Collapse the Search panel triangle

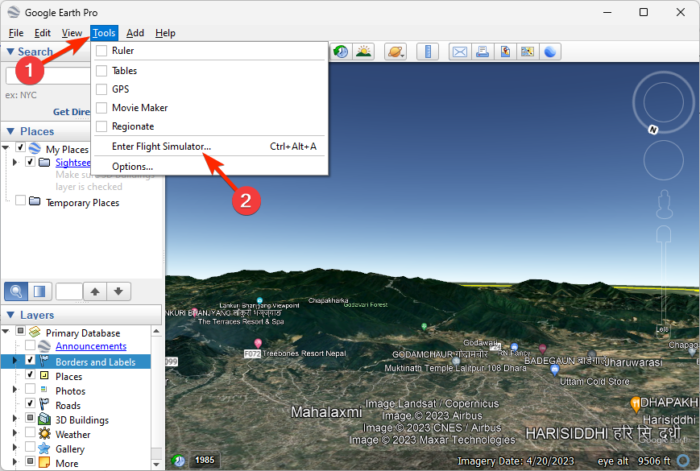(x=10, y=51)
